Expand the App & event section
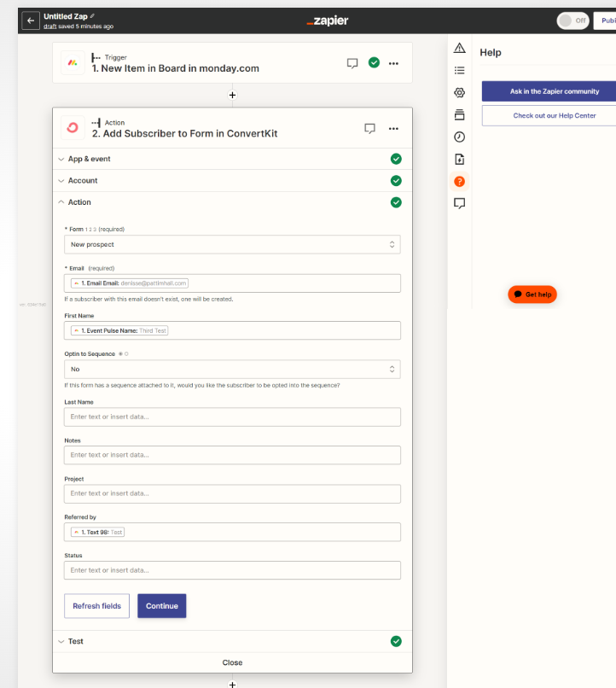 [x=232, y=159]
